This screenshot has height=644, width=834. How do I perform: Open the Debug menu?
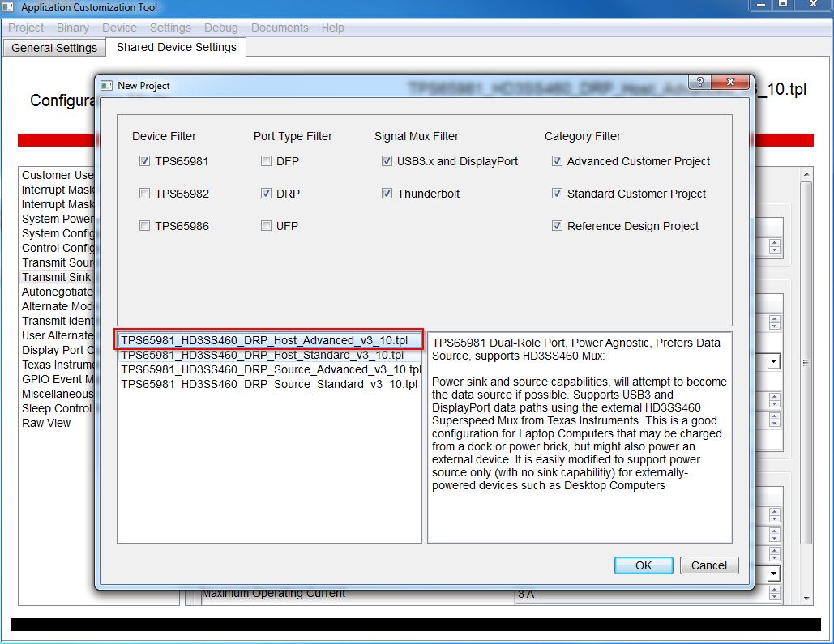point(220,28)
